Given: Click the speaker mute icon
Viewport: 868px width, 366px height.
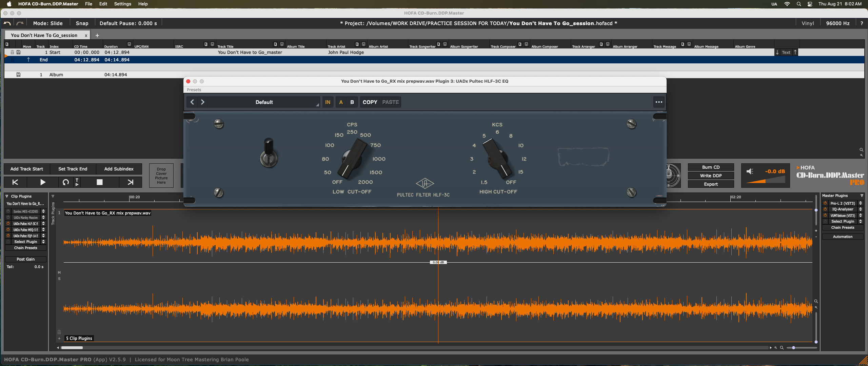Looking at the screenshot, I should click(750, 171).
